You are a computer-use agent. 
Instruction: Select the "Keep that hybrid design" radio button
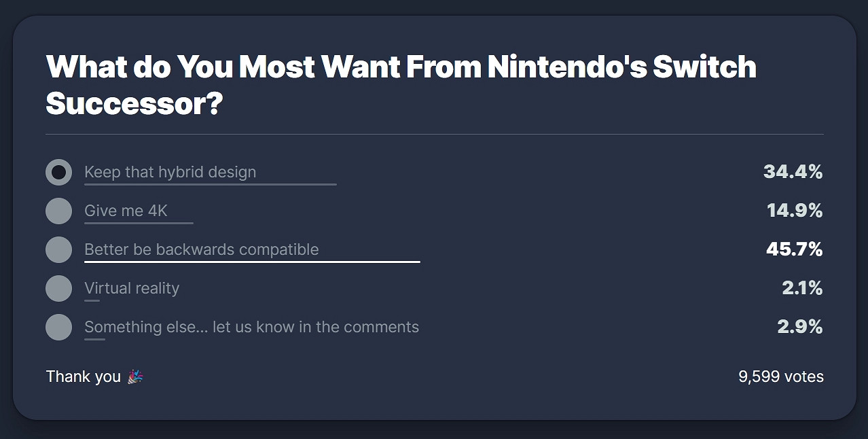click(58, 172)
